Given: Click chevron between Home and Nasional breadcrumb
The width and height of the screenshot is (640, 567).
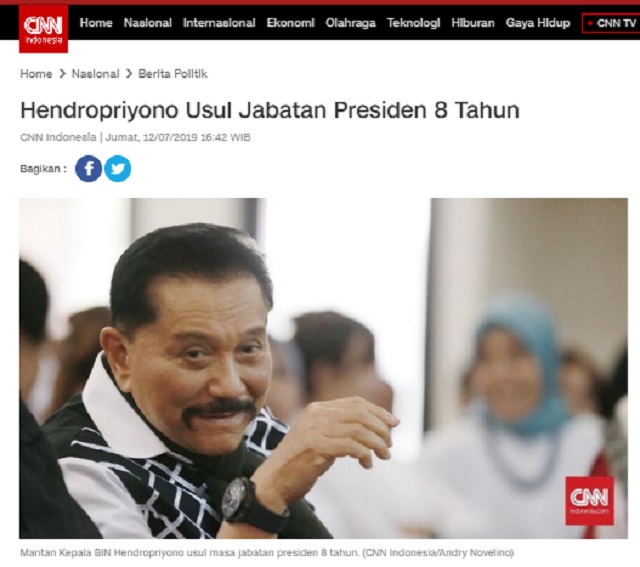Looking at the screenshot, I should (62, 74).
